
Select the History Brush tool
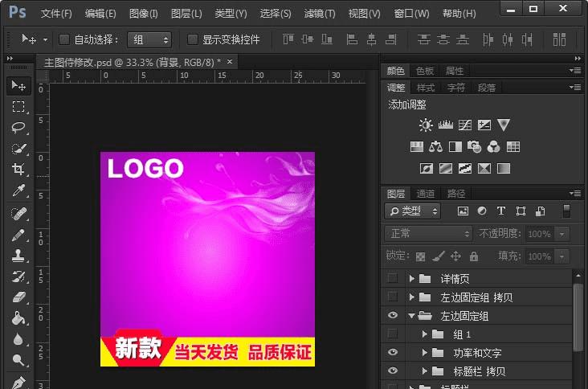pos(18,276)
